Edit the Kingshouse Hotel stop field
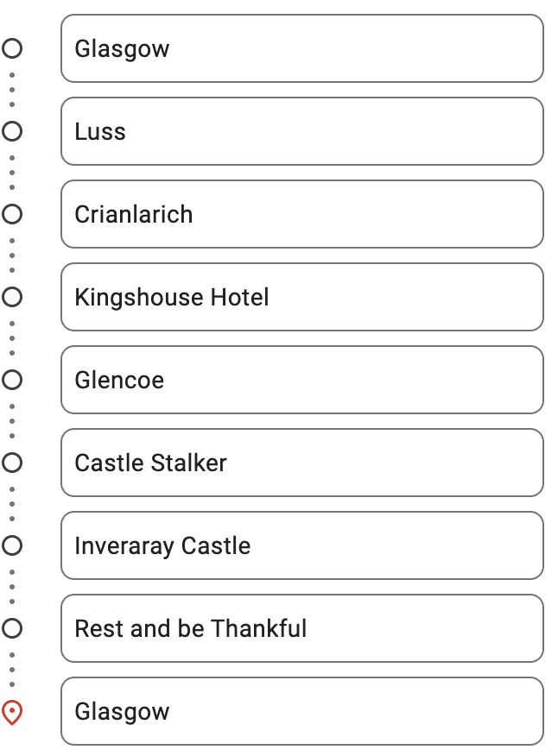Image resolution: width=558 pixels, height=756 pixels. (302, 297)
